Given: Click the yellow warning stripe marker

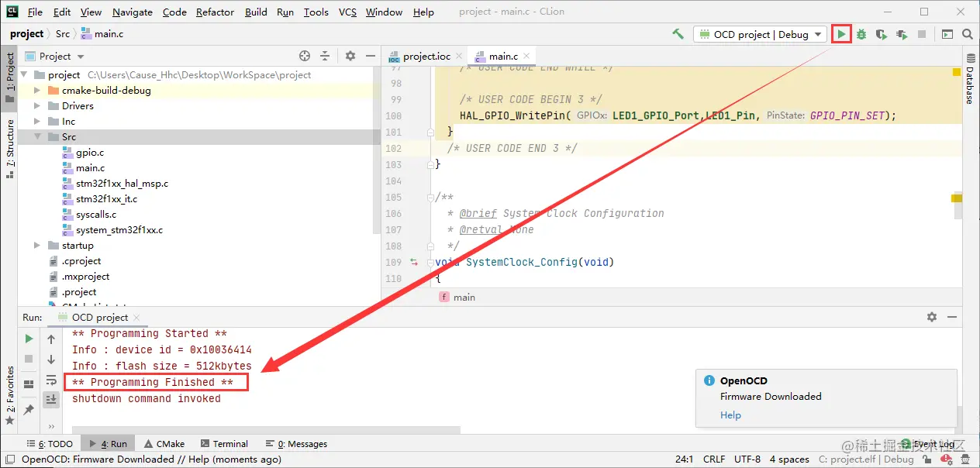Looking at the screenshot, I should click(x=957, y=198).
